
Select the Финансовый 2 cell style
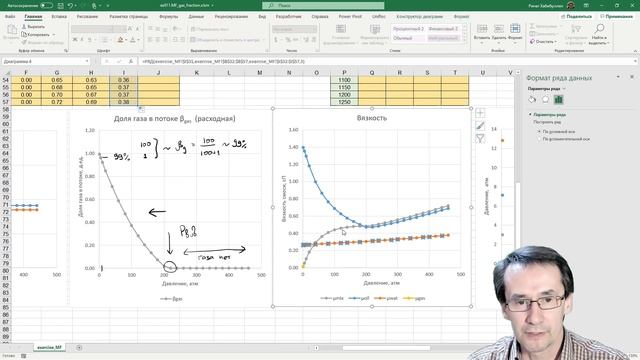click(443, 29)
